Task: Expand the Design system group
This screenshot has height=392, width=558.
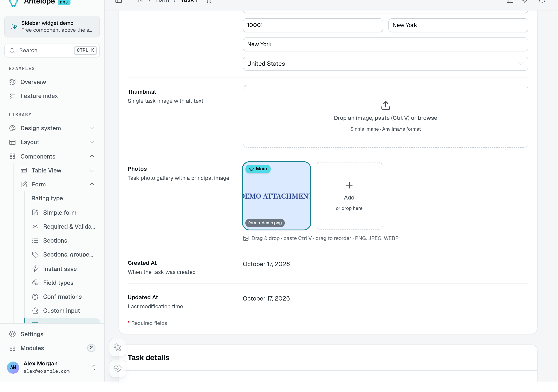Action: pos(52,128)
